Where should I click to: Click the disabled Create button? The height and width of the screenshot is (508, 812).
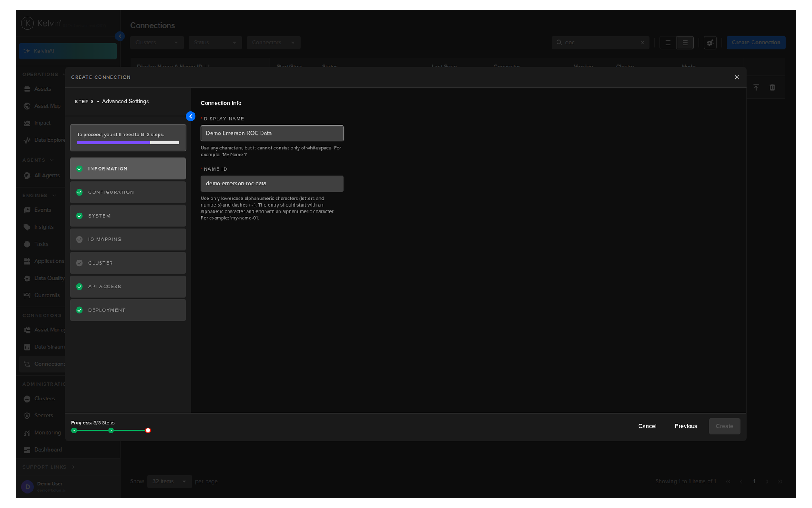click(x=724, y=426)
